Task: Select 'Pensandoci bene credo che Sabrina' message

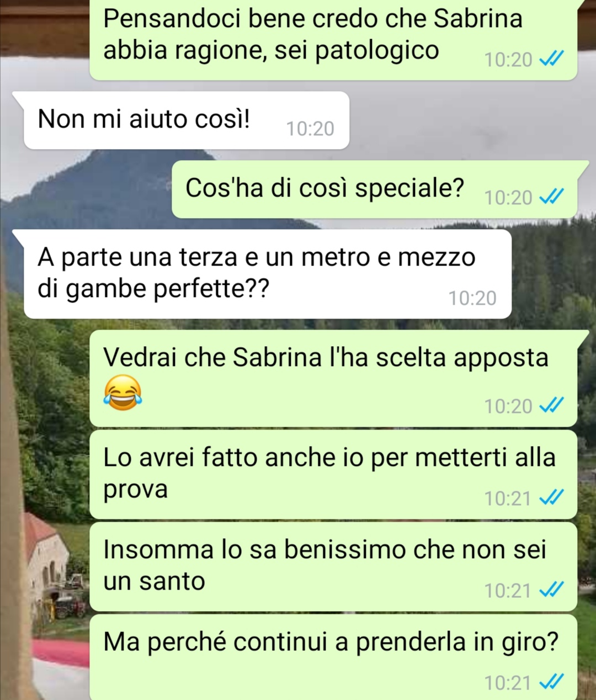Action: pos(333,39)
